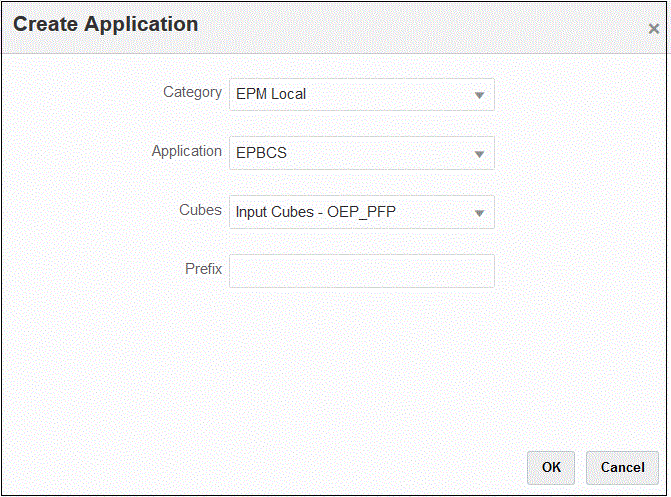Click the Category field label

192,92
